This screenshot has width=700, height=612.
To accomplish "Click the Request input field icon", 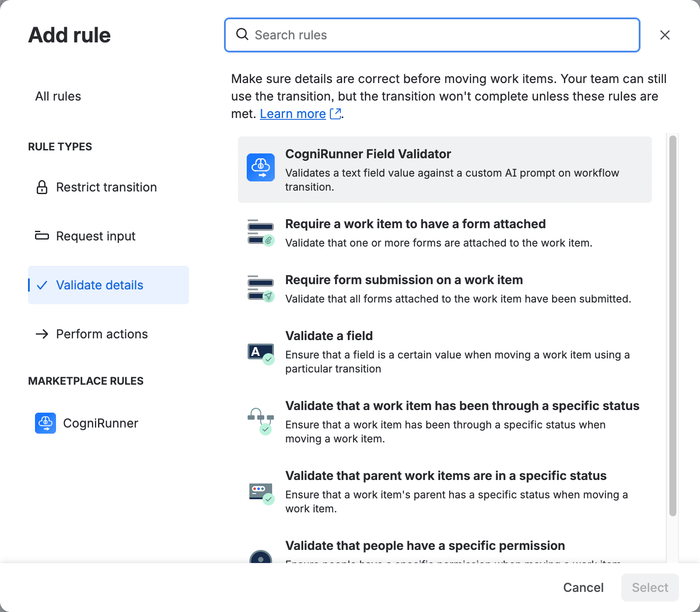I will [x=42, y=236].
